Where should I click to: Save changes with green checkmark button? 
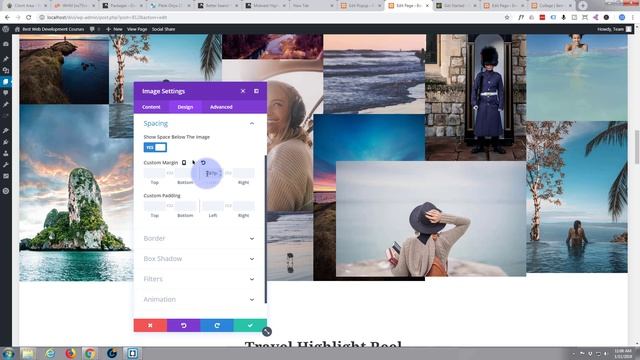click(250, 325)
